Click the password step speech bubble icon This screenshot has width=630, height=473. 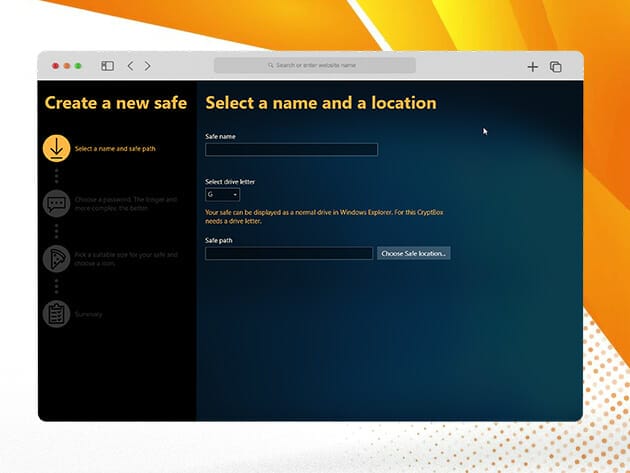pos(56,204)
